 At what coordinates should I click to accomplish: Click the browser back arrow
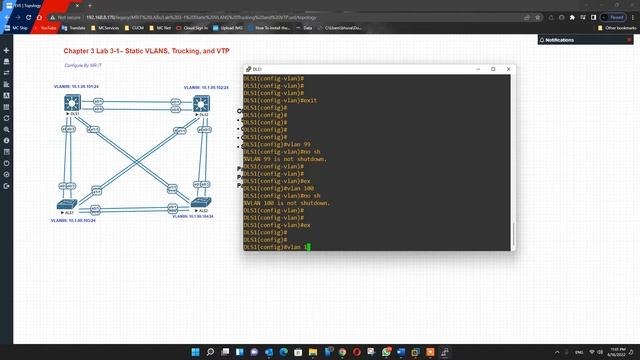pos(7,18)
